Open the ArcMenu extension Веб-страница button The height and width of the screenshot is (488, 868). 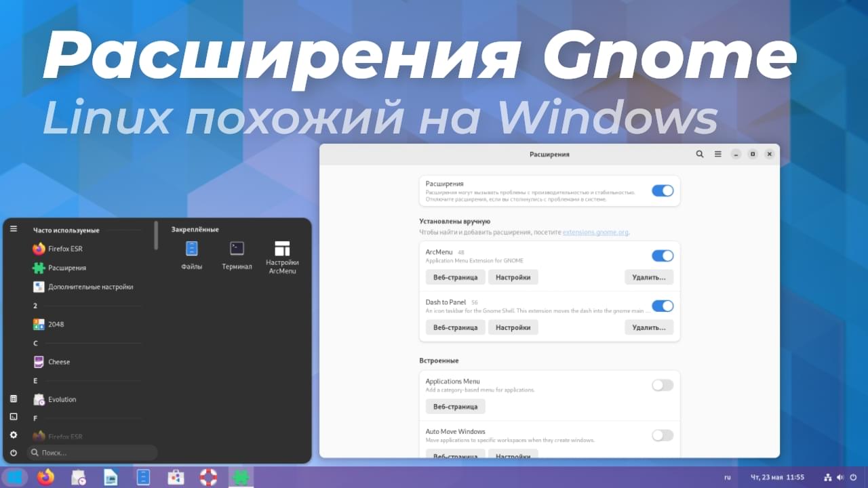coord(456,277)
